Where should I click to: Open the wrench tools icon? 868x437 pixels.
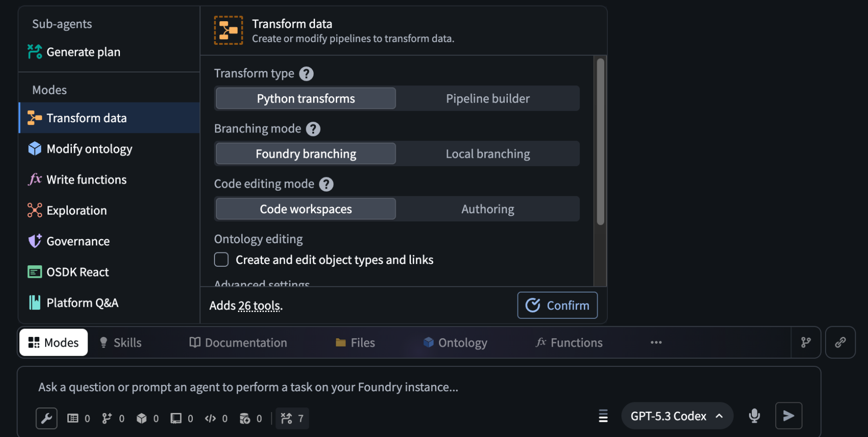[x=47, y=418]
